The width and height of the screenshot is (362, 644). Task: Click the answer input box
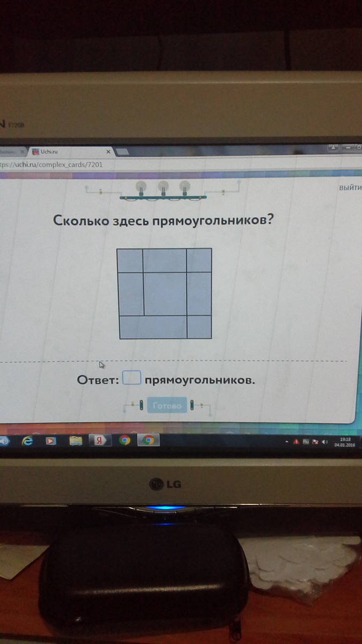point(131,378)
